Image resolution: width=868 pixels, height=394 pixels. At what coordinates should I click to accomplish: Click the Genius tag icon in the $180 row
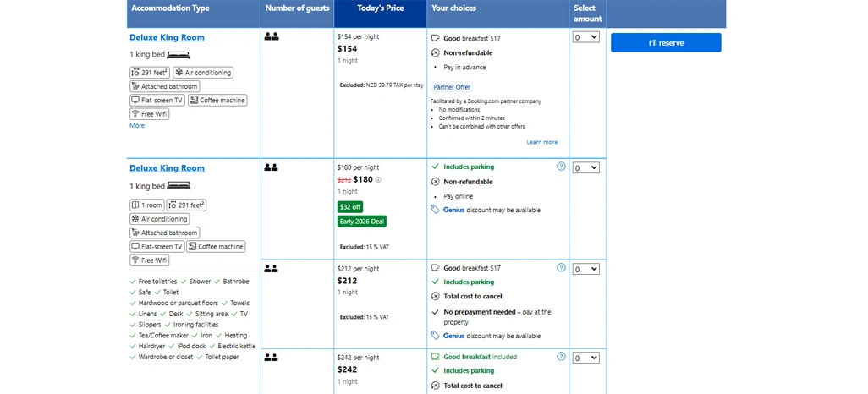(x=435, y=210)
